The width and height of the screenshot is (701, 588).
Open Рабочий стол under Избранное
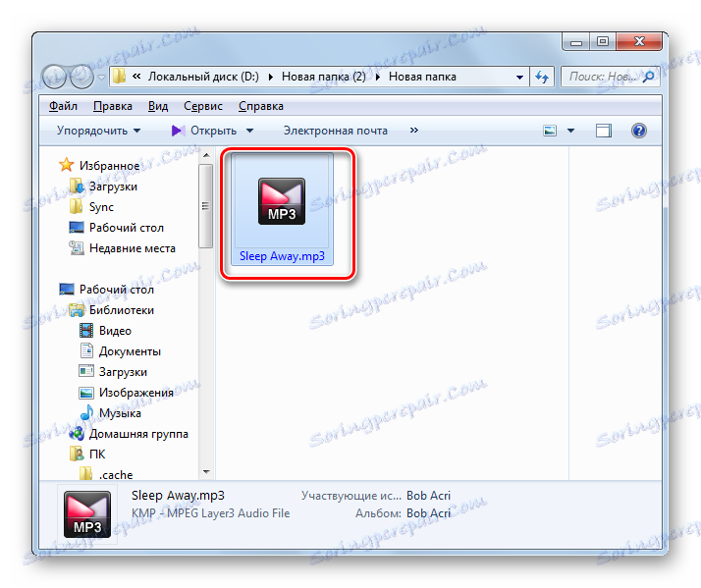[x=127, y=228]
